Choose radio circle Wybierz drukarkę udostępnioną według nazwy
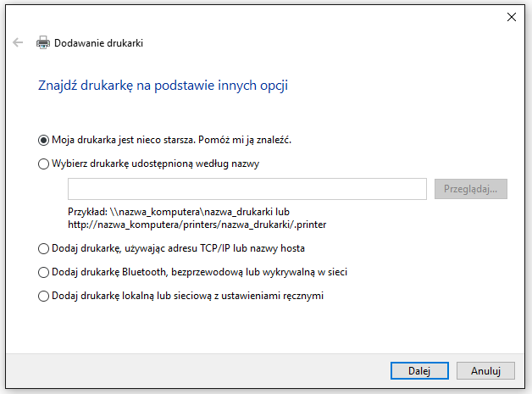 pyautogui.click(x=43, y=164)
